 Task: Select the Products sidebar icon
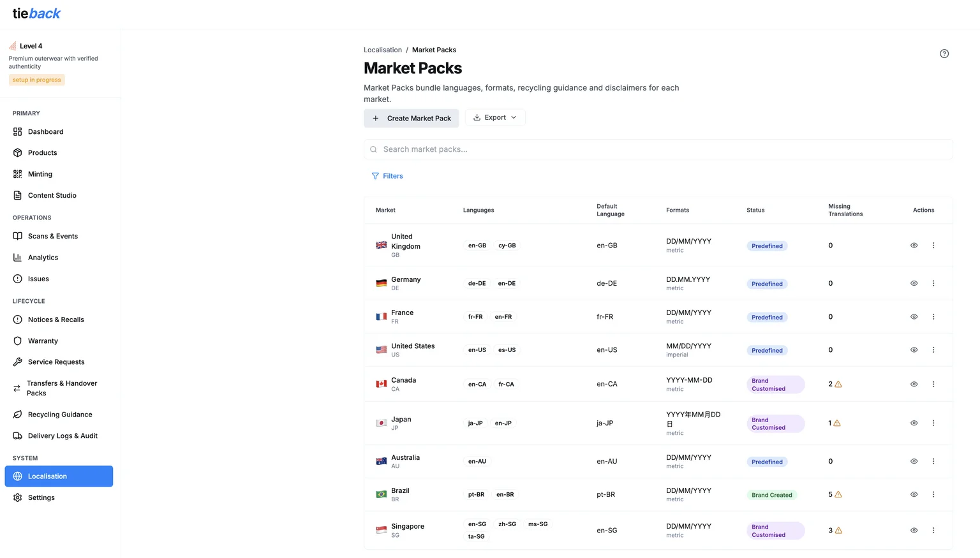point(43,152)
